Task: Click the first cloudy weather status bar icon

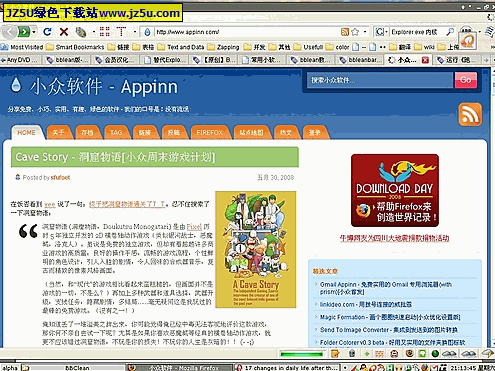Action: click(449, 354)
